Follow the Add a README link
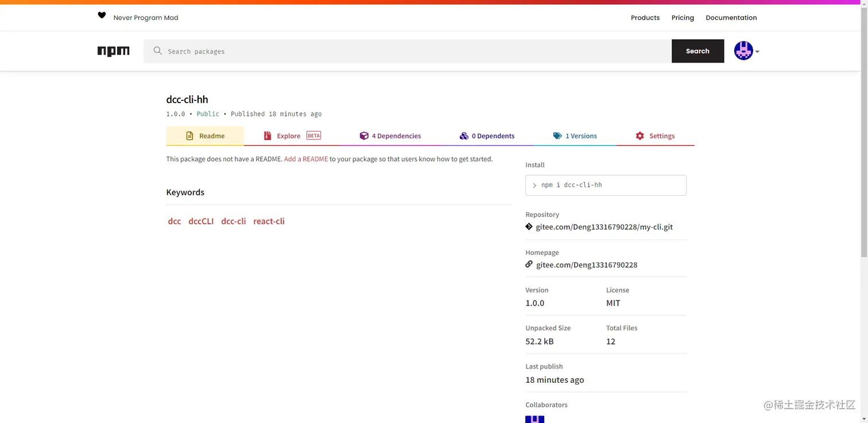The image size is (868, 423). pyautogui.click(x=306, y=159)
